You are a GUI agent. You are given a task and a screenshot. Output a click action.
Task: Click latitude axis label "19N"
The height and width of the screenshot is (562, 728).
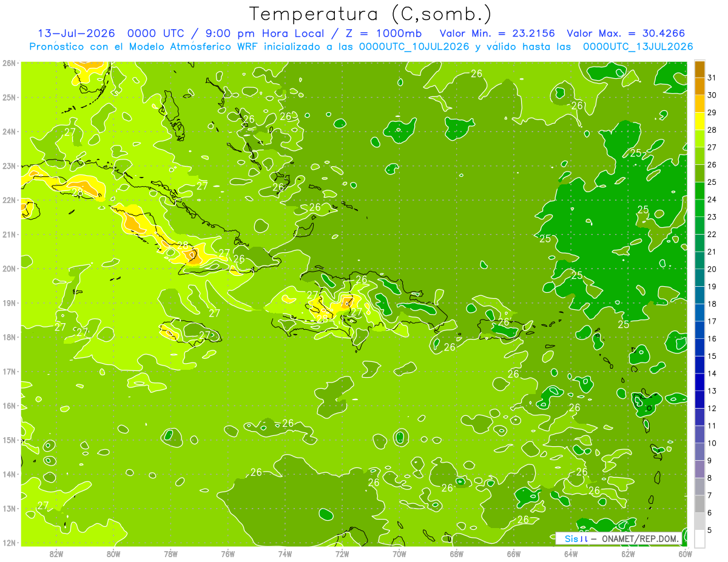[x=8, y=303]
